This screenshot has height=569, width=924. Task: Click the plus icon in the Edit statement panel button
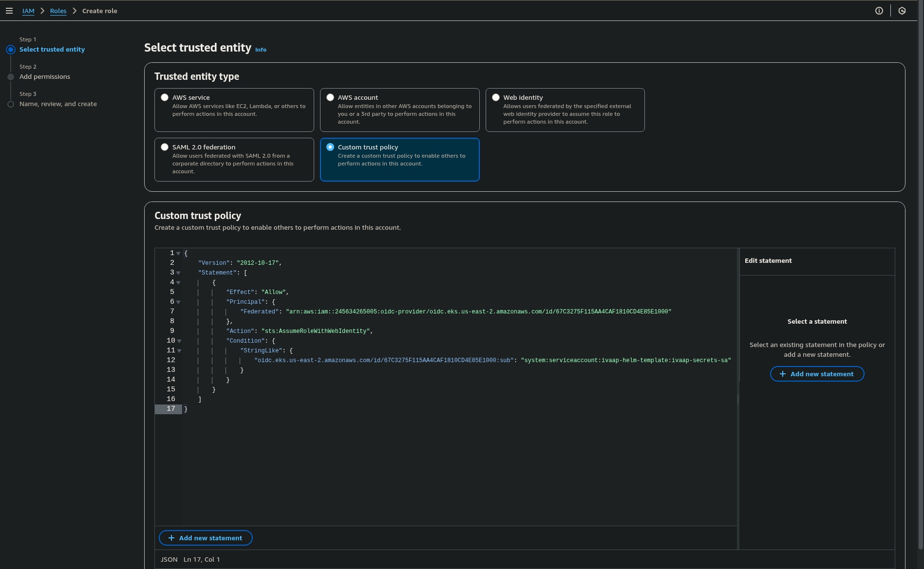point(783,374)
